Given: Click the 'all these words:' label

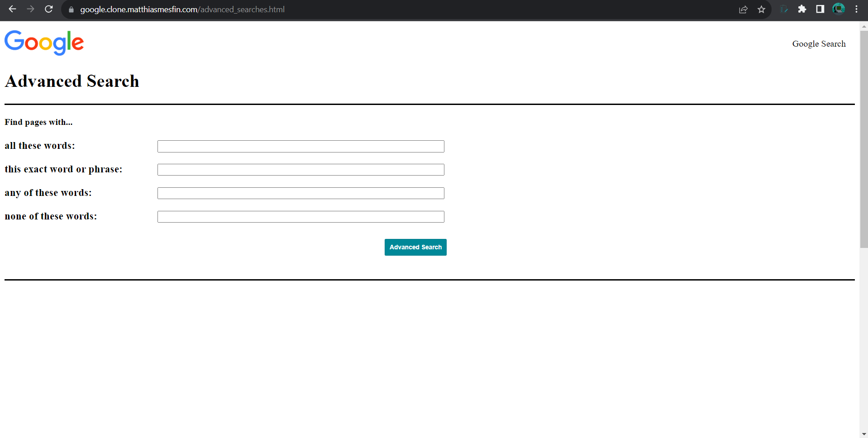Looking at the screenshot, I should [x=40, y=146].
